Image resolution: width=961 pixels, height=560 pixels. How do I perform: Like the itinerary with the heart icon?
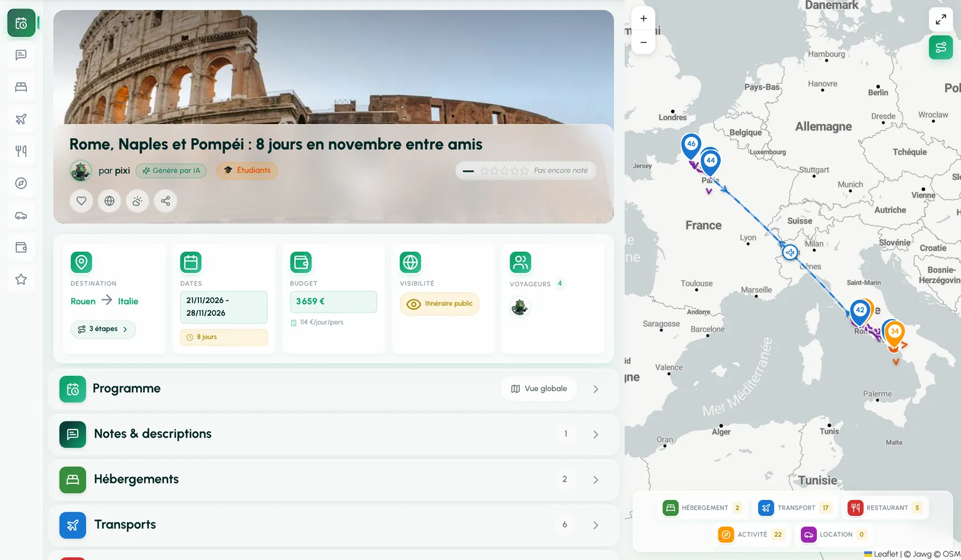[x=81, y=201]
